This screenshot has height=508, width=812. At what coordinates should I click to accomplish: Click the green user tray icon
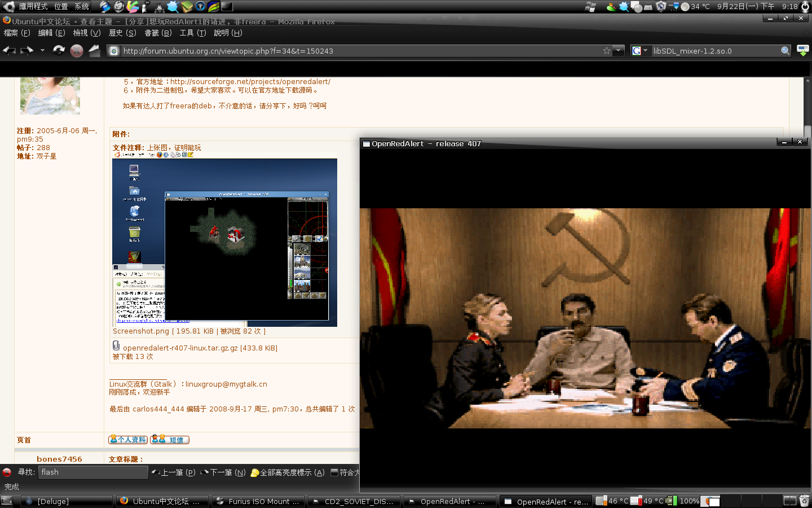(x=611, y=7)
